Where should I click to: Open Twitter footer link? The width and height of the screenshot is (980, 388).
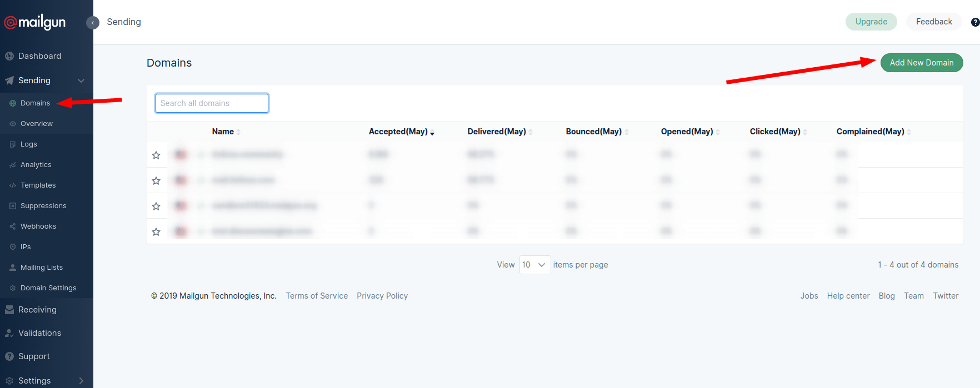click(x=946, y=296)
